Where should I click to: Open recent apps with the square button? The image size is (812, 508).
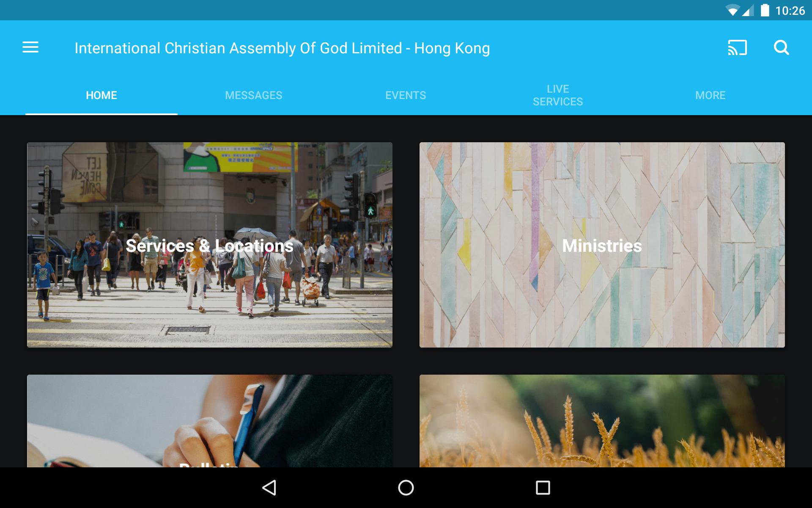coord(543,488)
